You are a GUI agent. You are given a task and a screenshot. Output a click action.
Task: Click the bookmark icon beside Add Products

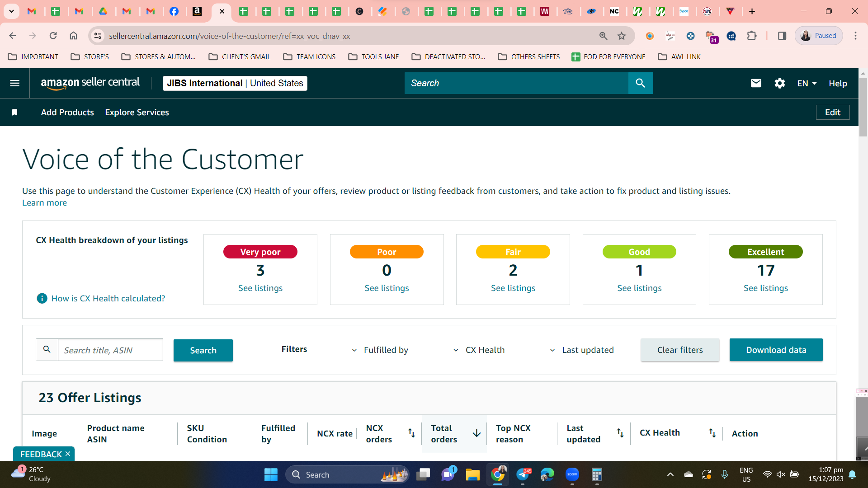click(14, 113)
